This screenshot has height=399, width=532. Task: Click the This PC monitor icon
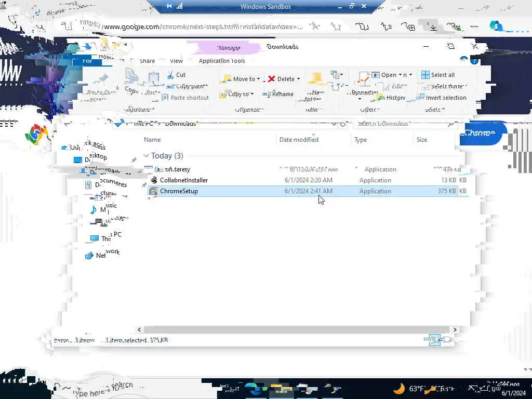coord(95,238)
